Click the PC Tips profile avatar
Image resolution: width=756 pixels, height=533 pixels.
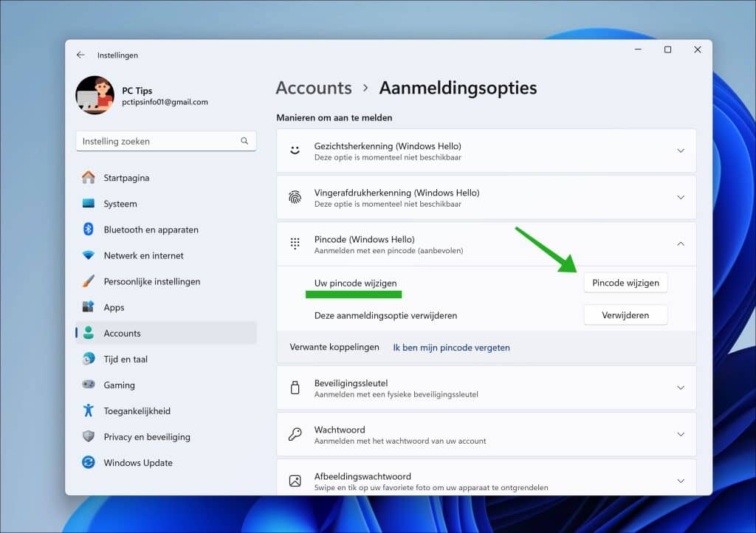[95, 95]
